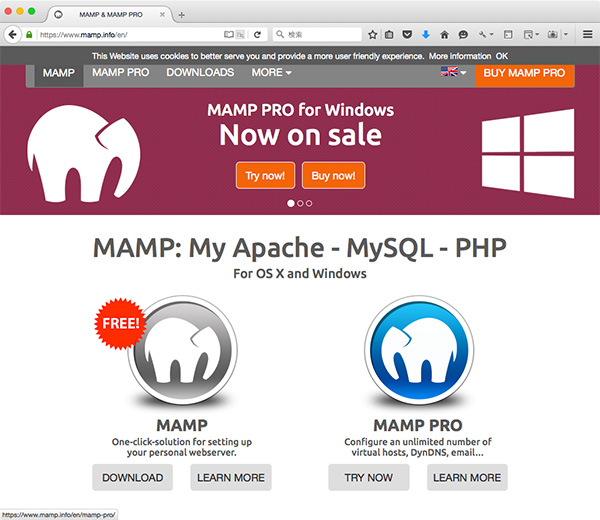
Task: Reload the page with the refresh icon
Action: [x=258, y=35]
